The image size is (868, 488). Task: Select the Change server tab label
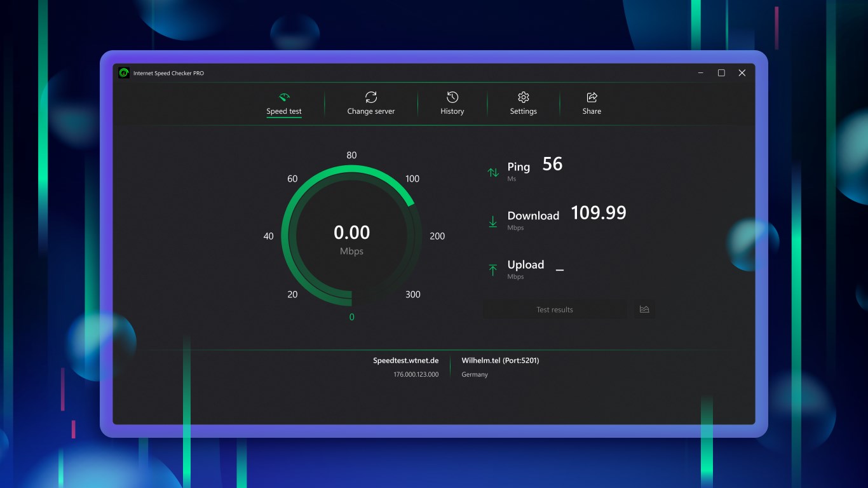pos(371,111)
